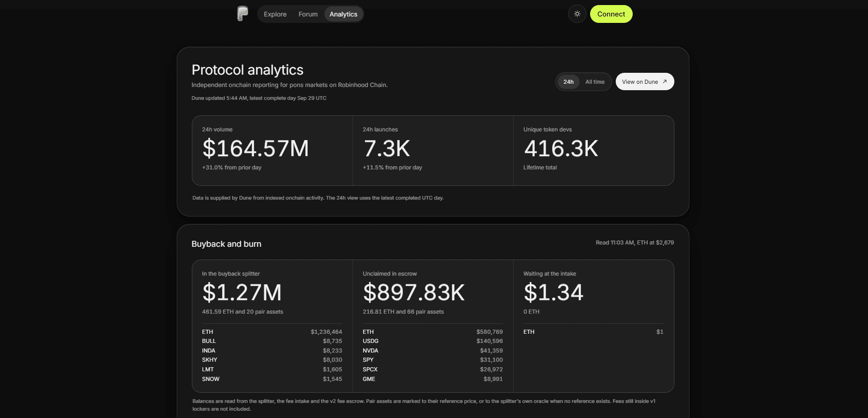This screenshot has width=868, height=418.
Task: Click the GME escrow row
Action: [x=433, y=379]
